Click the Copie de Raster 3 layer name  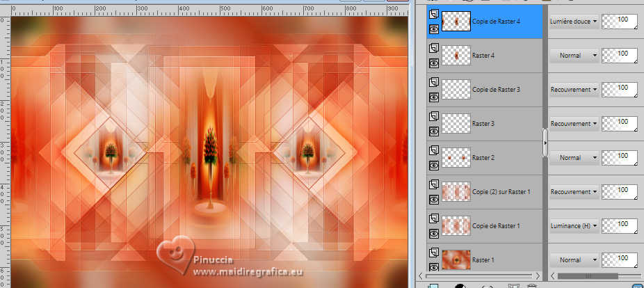(x=496, y=90)
